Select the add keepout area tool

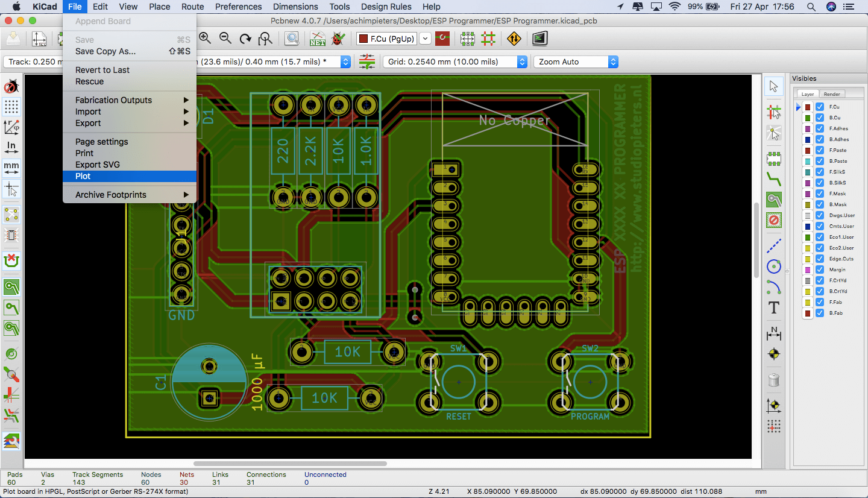pyautogui.click(x=774, y=219)
